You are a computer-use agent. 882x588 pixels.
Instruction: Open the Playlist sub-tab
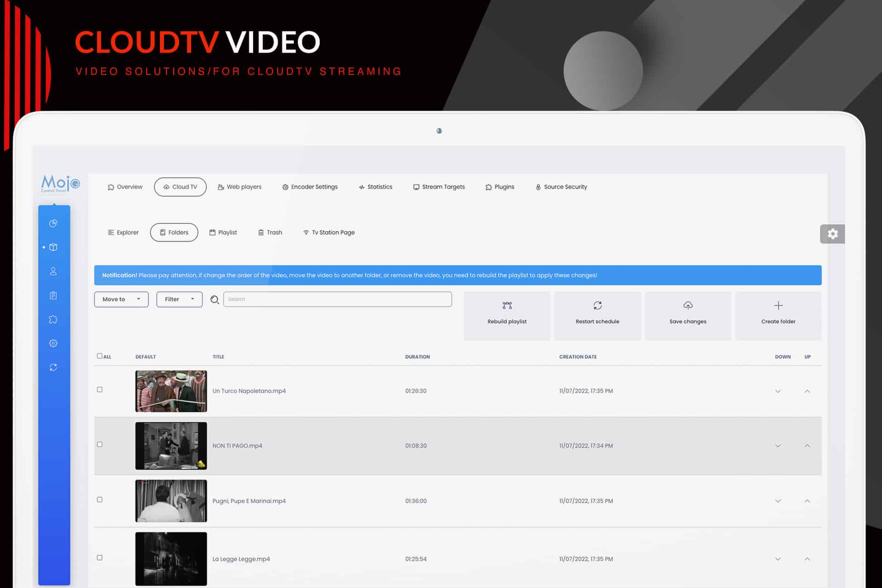point(223,232)
